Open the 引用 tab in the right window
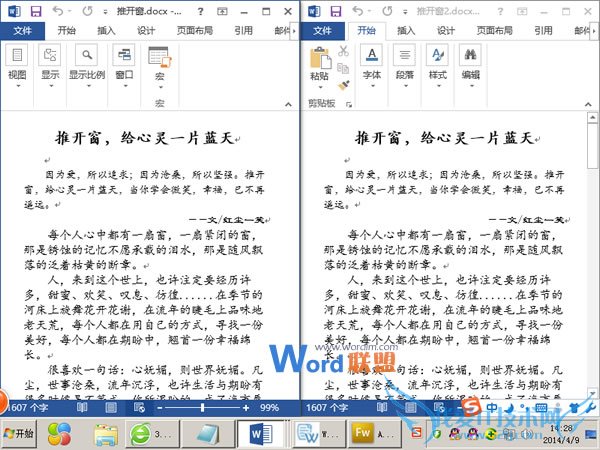The width and height of the screenshot is (600, 450). click(543, 30)
